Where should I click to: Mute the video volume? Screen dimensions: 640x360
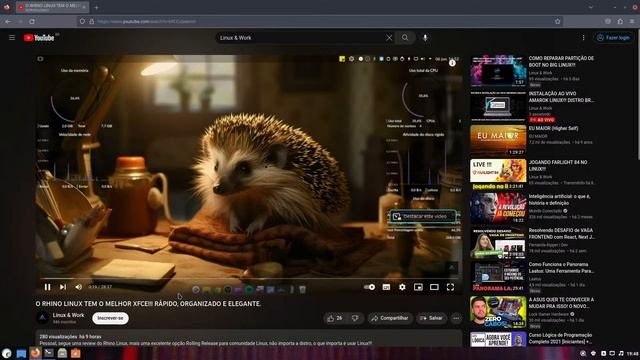click(x=78, y=287)
